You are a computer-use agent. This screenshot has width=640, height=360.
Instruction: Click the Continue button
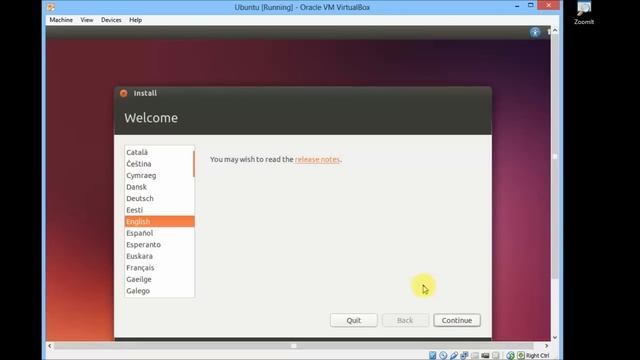click(x=457, y=320)
